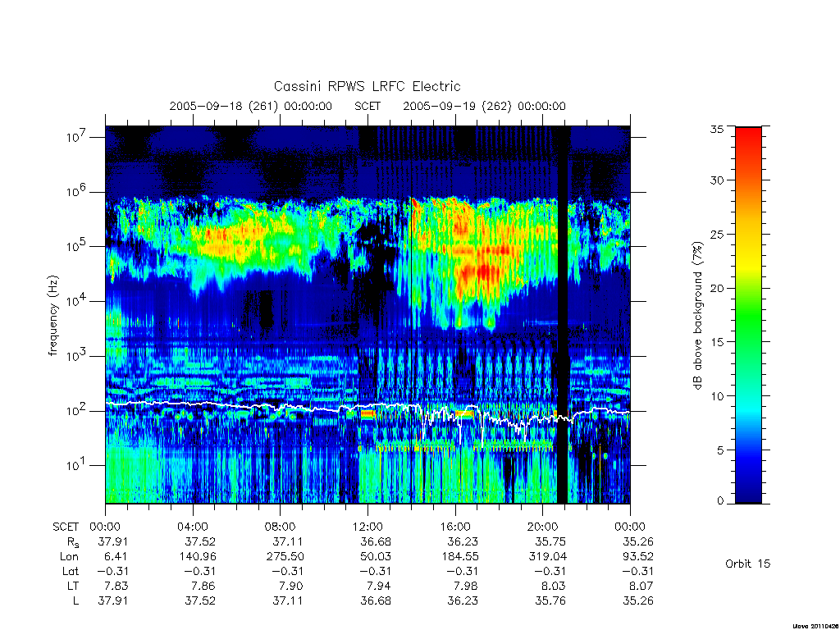Click the colorbar tick value 20
The width and height of the screenshot is (840, 630).
pyautogui.click(x=717, y=288)
